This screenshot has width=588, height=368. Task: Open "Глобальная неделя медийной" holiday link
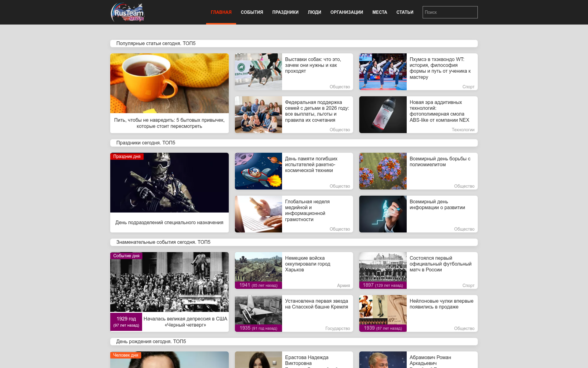(x=307, y=210)
